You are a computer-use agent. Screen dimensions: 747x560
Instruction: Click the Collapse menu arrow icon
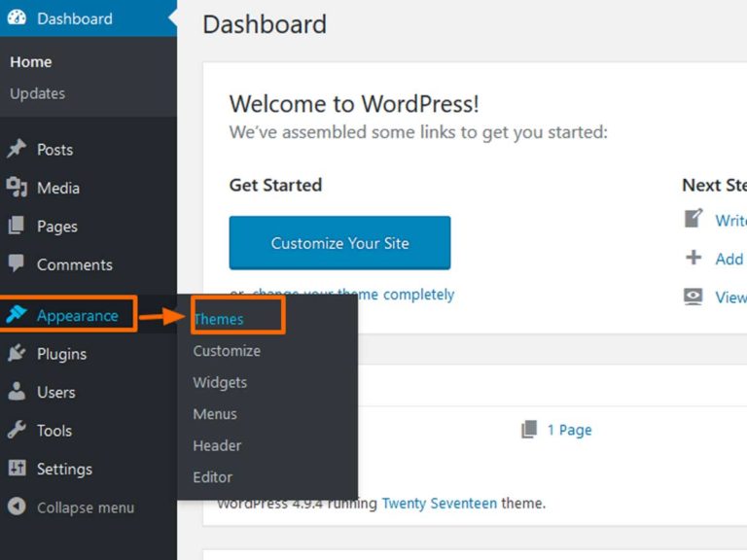click(17, 507)
